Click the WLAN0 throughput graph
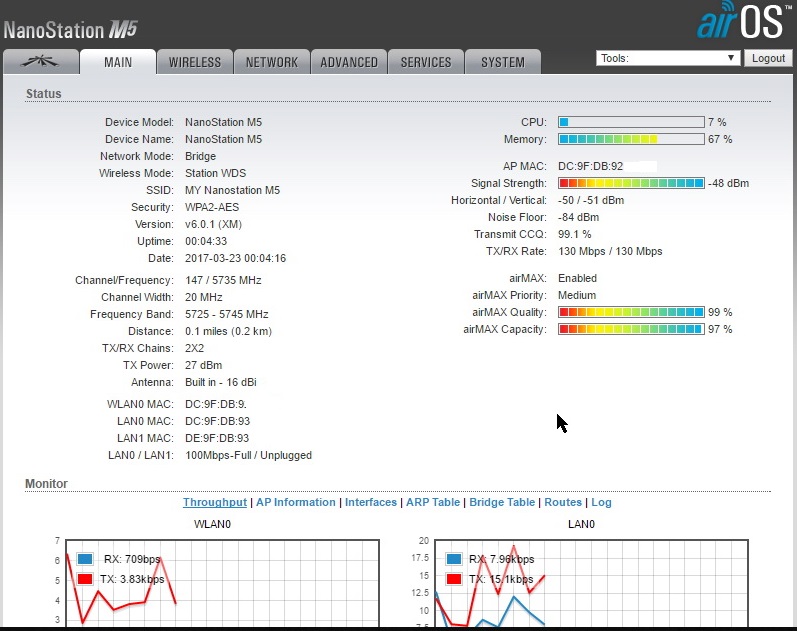 tap(223, 583)
